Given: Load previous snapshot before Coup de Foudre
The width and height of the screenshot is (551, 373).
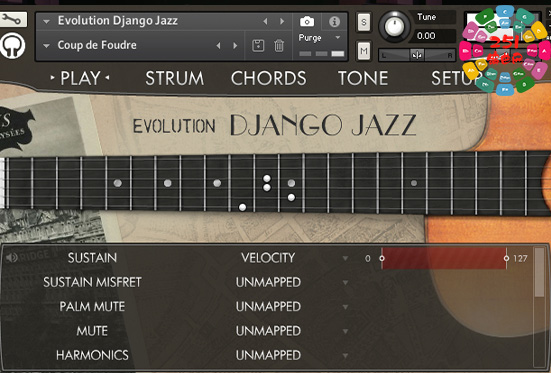Looking at the screenshot, I should [x=219, y=45].
